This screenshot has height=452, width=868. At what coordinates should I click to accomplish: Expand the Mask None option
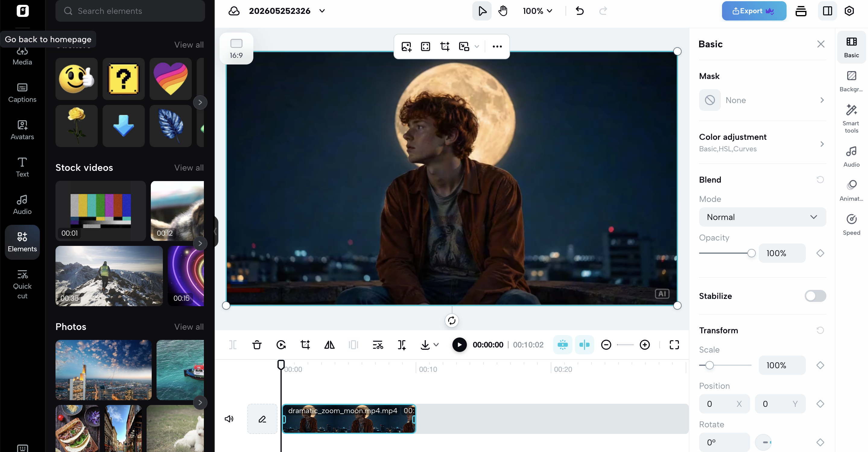coord(762,100)
